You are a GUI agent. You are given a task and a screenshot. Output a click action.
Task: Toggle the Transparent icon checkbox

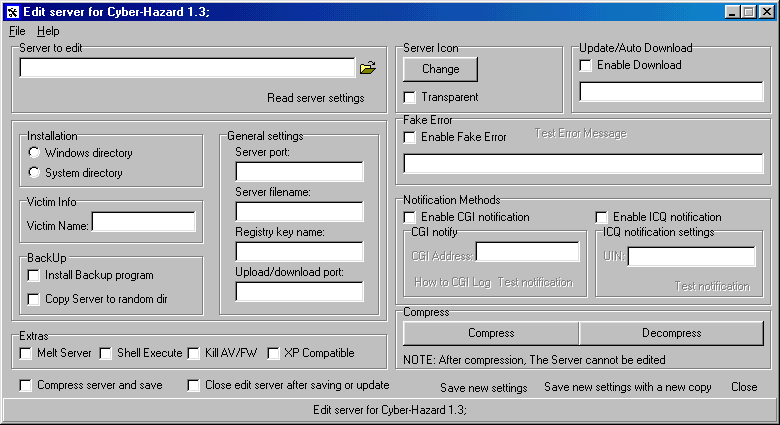[409, 97]
